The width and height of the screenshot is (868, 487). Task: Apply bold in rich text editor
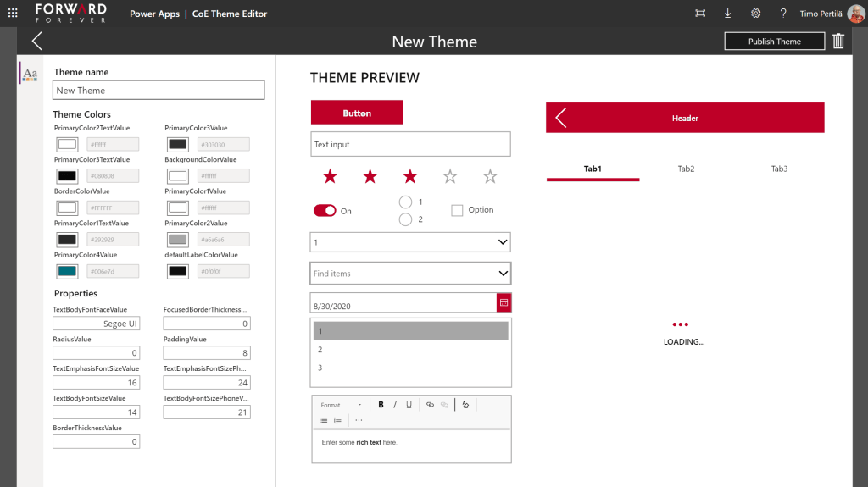point(381,405)
